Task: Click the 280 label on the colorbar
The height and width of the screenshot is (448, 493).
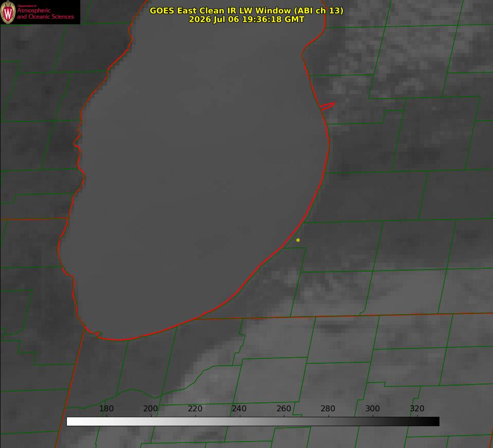Action: (328, 408)
